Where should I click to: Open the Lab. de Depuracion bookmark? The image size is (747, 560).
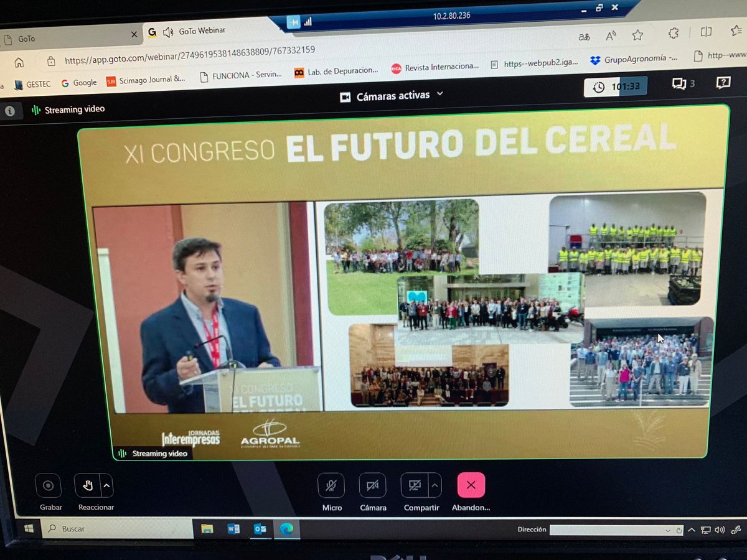pos(336,72)
